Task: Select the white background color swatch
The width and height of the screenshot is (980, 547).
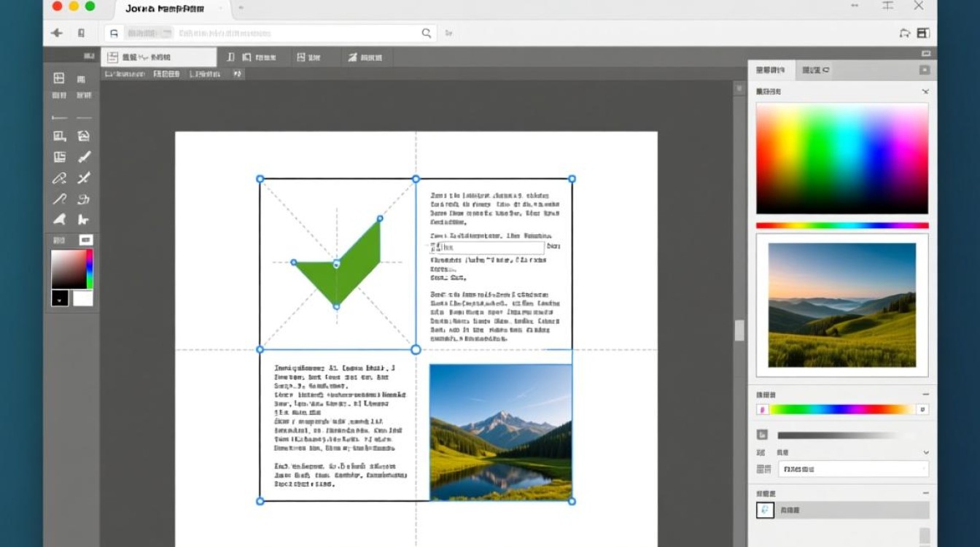Action: pyautogui.click(x=82, y=298)
